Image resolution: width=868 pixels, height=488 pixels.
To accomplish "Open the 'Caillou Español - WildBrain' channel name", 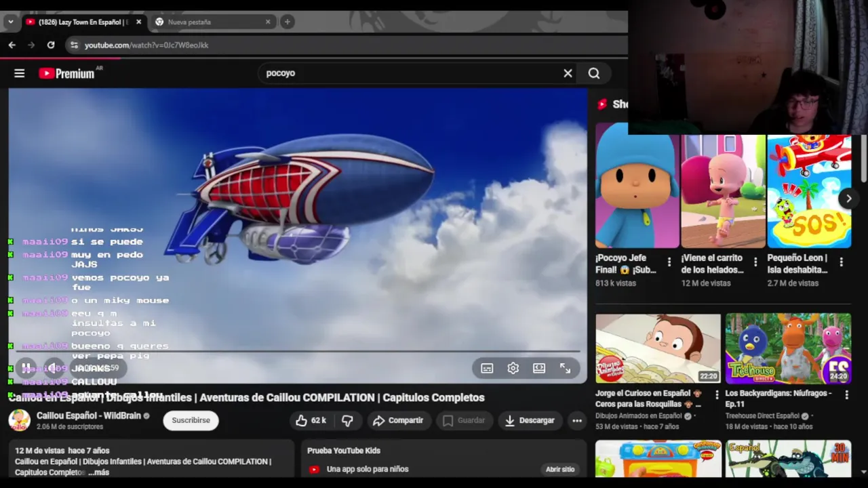I will (88, 415).
